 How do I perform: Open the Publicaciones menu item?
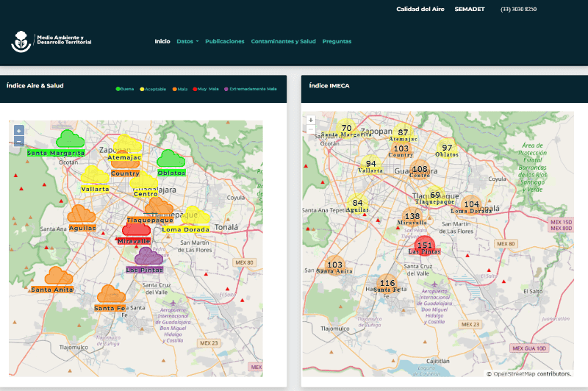click(224, 41)
